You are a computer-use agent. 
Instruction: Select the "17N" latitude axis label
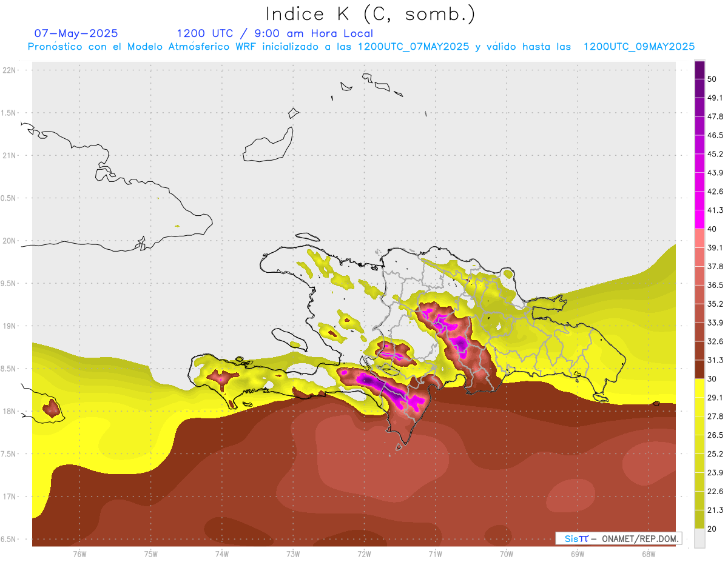pyautogui.click(x=10, y=497)
